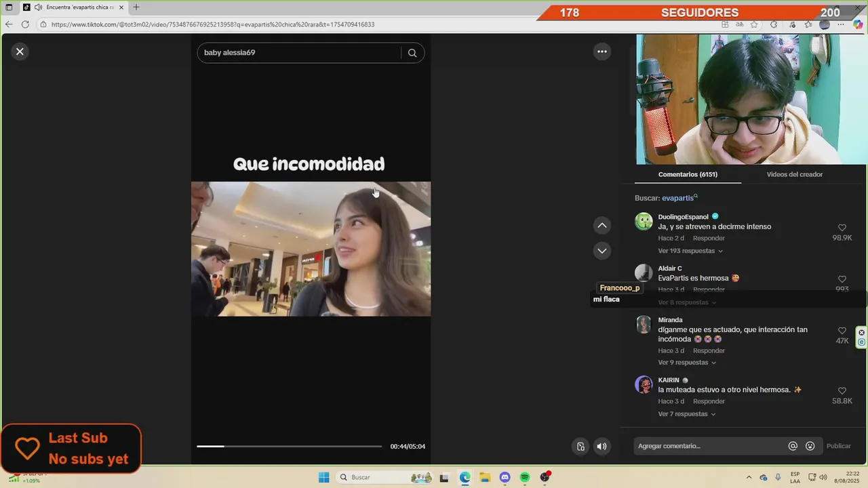
Task: Click the Publicar button
Action: (838, 446)
